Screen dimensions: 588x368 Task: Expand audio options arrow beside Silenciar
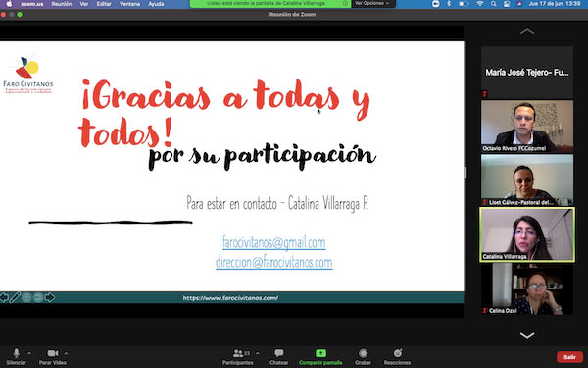point(29,353)
